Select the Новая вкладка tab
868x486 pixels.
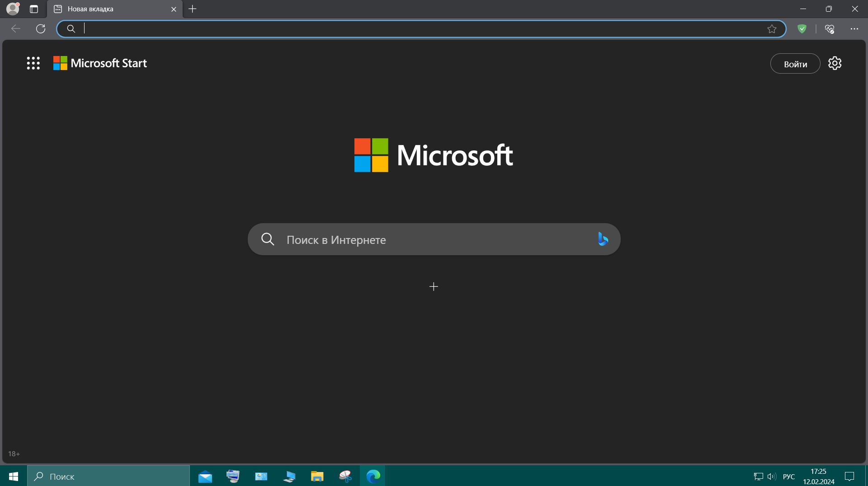pyautogui.click(x=115, y=9)
